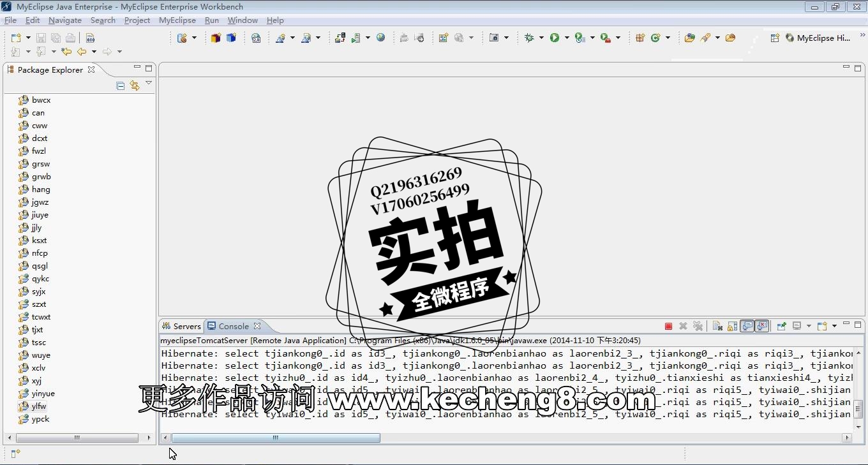Image resolution: width=868 pixels, height=465 pixels.
Task: Expand the Display Selected Console dropdown
Action: tap(809, 326)
